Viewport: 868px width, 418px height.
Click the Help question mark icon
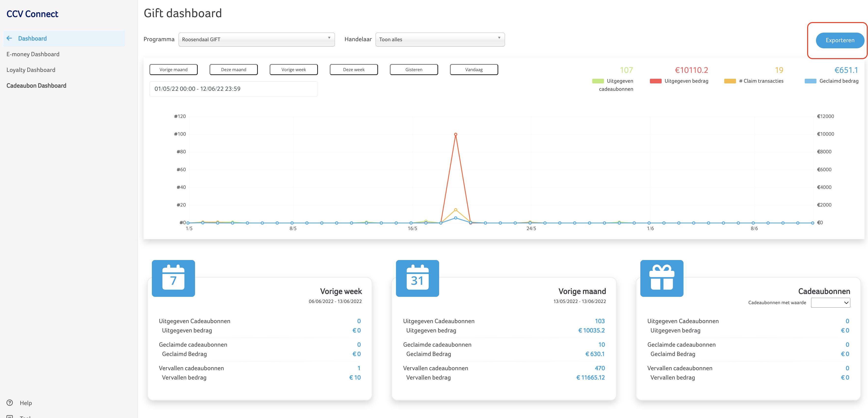point(10,403)
